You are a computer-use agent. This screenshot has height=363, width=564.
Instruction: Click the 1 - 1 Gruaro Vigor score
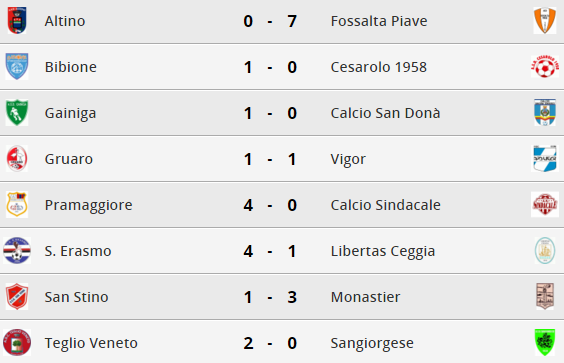pyautogui.click(x=270, y=159)
